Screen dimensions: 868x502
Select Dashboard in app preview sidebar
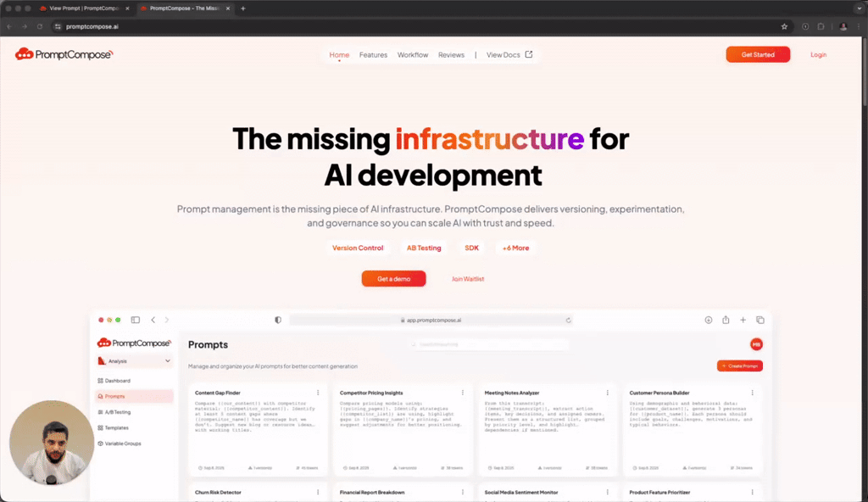[x=134, y=381]
